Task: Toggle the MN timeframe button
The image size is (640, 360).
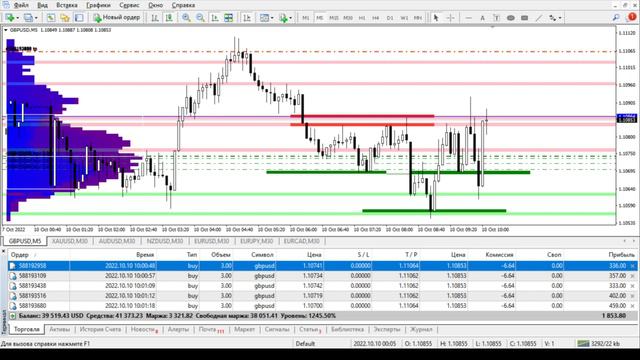Action: (x=418, y=18)
